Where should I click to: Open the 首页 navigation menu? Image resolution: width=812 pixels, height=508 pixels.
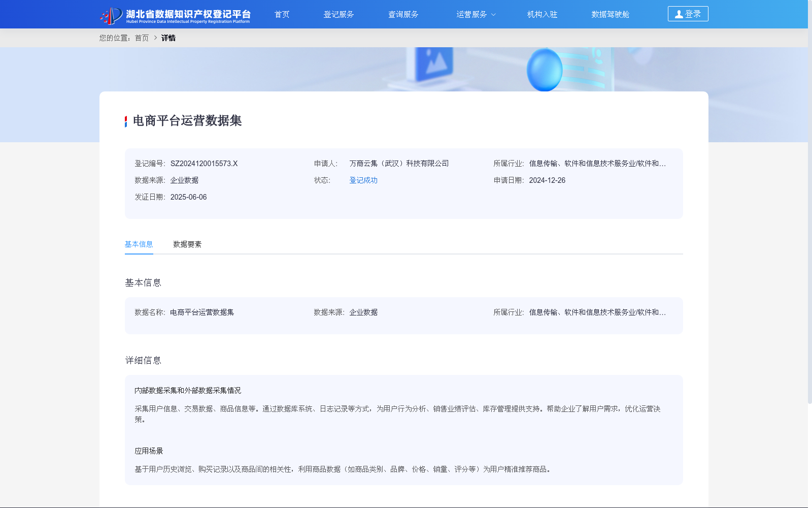(282, 14)
